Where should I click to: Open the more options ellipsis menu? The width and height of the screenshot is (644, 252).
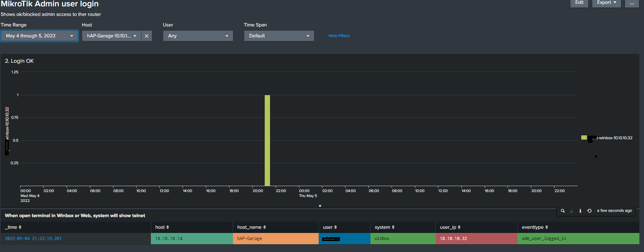point(632,3)
